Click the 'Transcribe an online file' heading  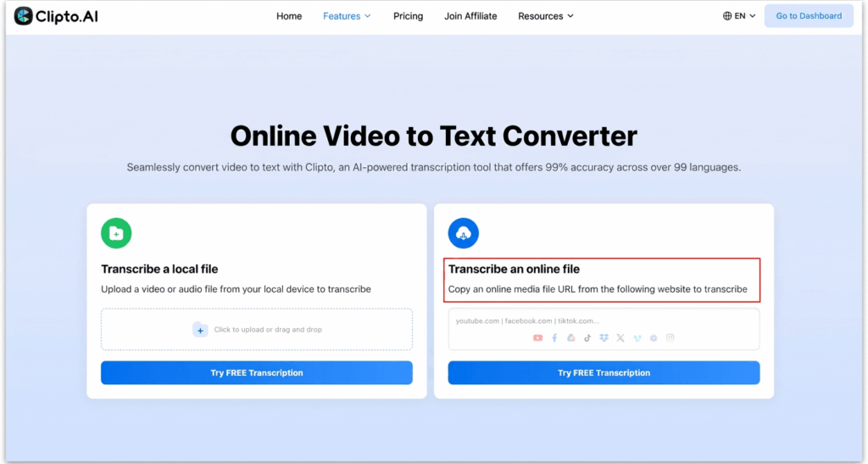[x=514, y=269]
